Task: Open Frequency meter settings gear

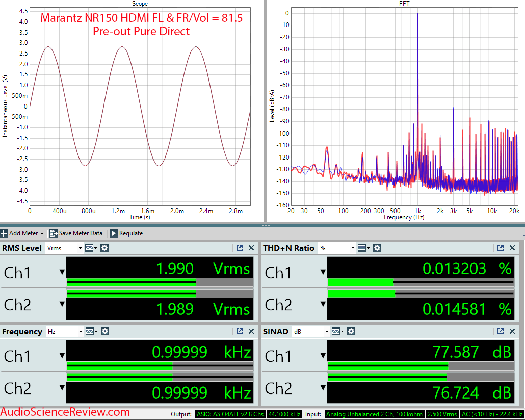Action: point(105,332)
